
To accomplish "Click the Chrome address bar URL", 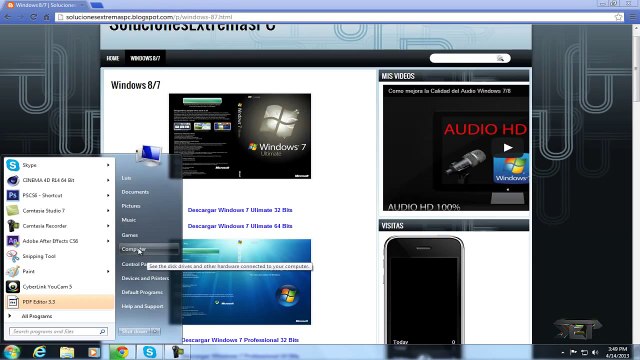I will point(149,17).
